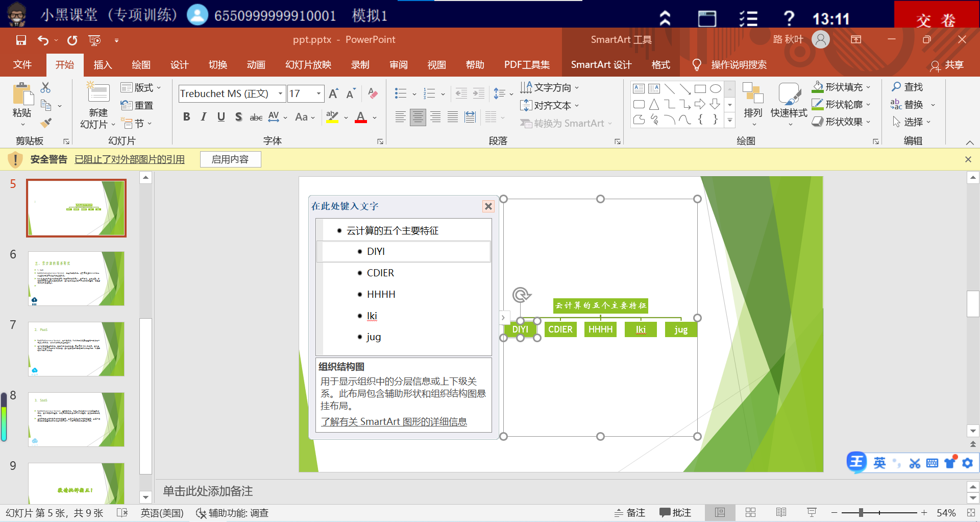Select the Format Painter tool

(46, 123)
